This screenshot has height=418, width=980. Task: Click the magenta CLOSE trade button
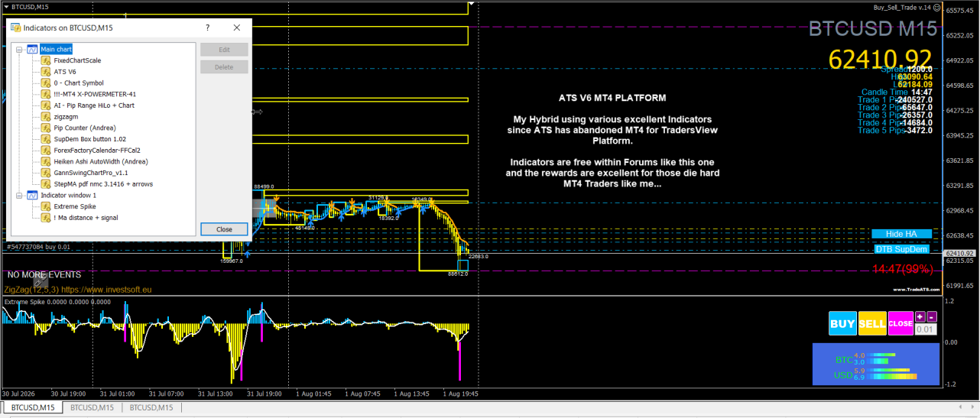click(900, 323)
